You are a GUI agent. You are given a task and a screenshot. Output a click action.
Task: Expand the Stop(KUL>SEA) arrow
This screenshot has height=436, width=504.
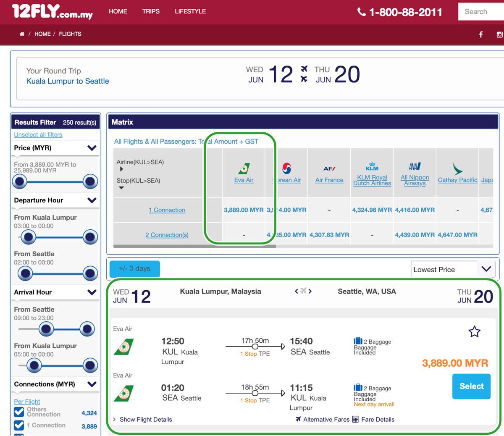(121, 188)
